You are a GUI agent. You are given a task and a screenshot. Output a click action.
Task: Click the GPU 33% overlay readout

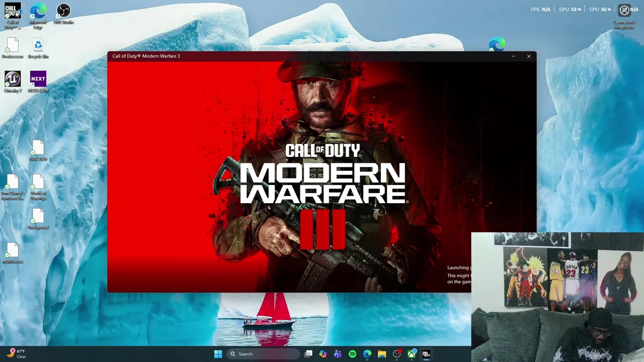(x=570, y=10)
